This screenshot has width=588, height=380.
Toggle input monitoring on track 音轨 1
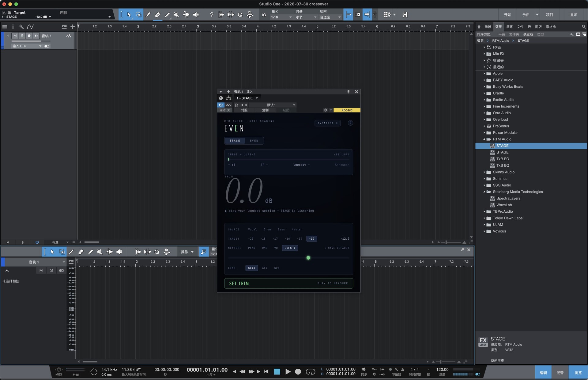pyautogui.click(x=36, y=36)
